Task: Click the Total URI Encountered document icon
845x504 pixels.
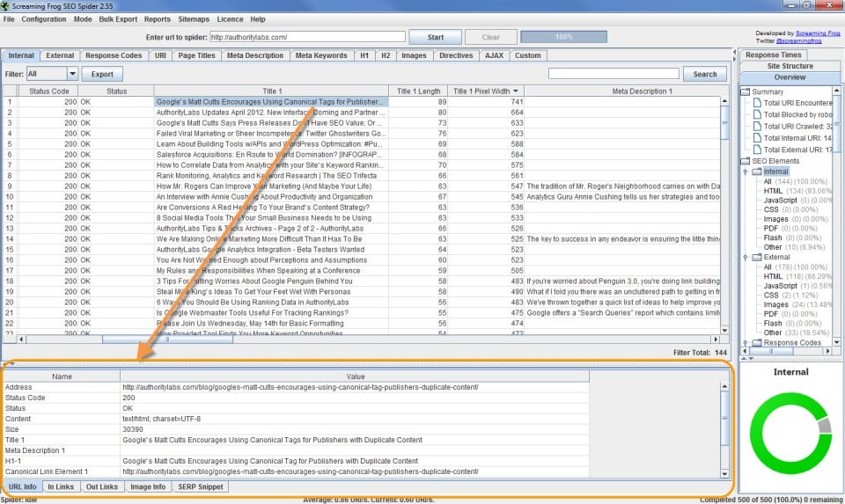Action: point(757,103)
